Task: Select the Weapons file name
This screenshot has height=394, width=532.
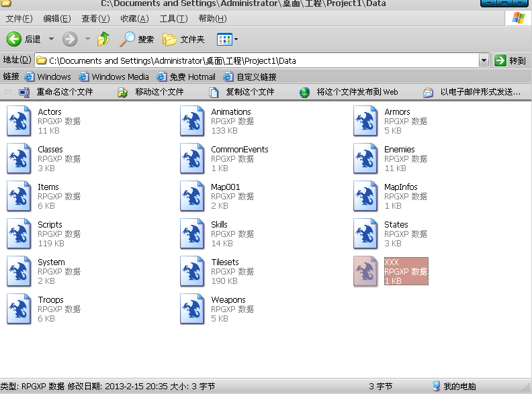Action: pos(228,300)
